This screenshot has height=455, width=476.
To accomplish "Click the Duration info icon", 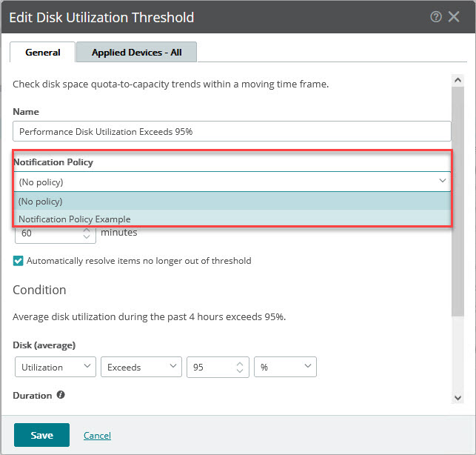I will (x=61, y=394).
